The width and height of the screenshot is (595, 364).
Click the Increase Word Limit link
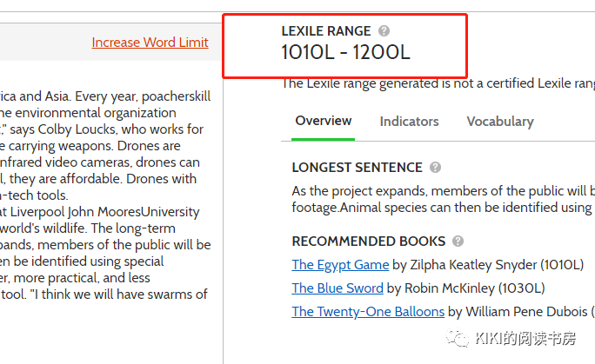click(150, 43)
